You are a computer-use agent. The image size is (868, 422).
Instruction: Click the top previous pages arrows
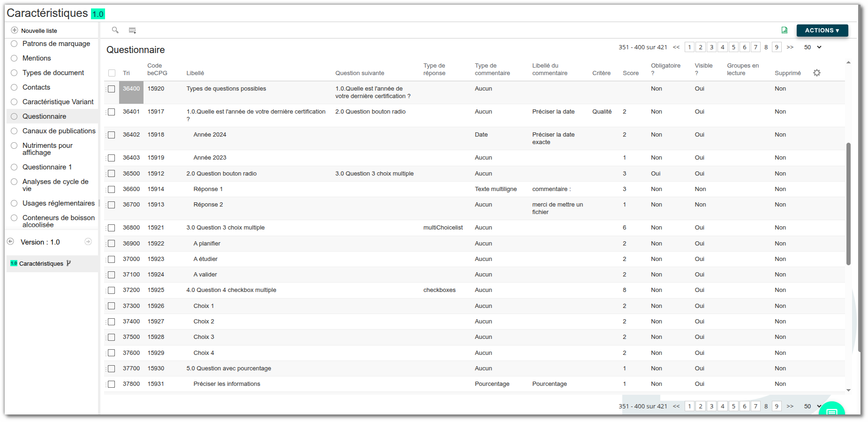[x=676, y=47]
